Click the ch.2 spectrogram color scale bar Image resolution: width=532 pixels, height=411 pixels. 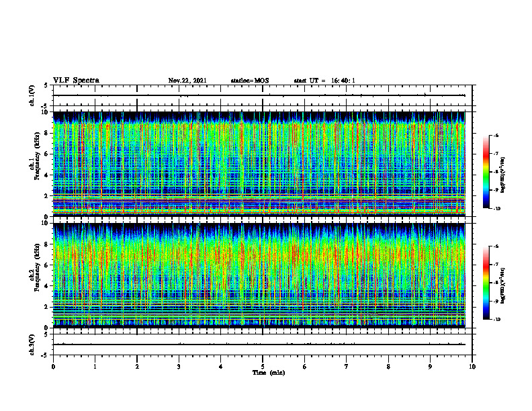click(x=486, y=283)
